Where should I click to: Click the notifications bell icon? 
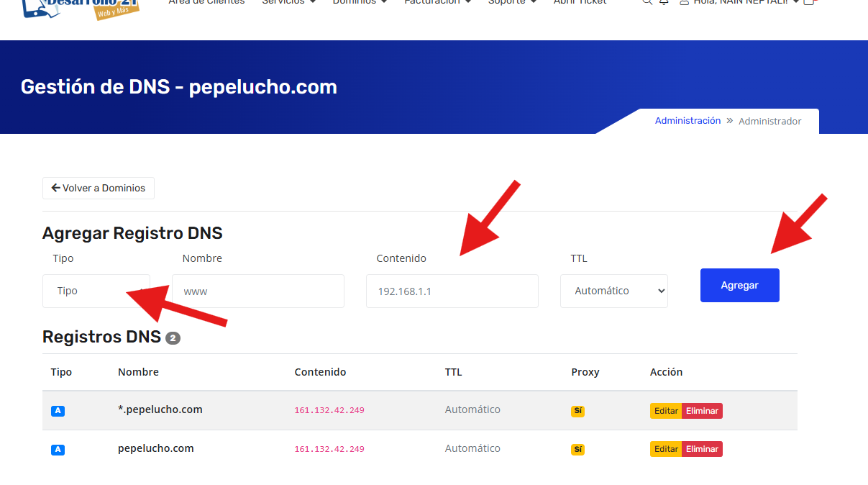(664, 2)
